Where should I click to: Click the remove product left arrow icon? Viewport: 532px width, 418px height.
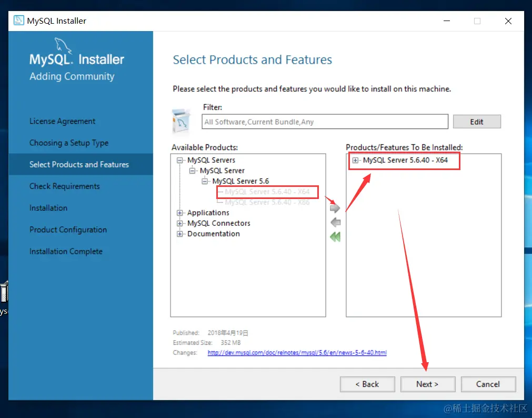click(335, 222)
